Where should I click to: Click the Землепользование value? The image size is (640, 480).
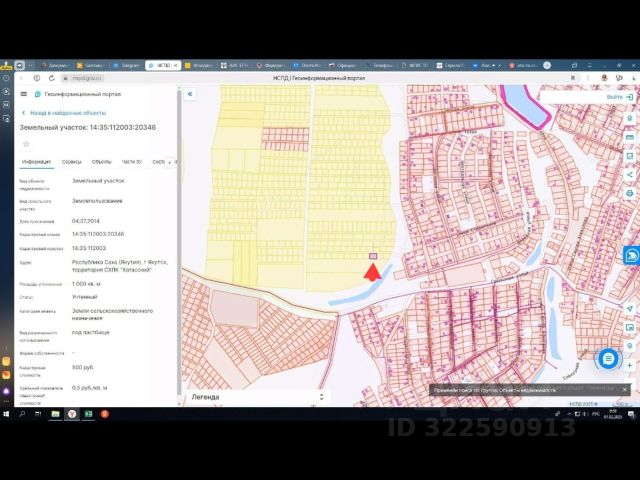[97, 201]
